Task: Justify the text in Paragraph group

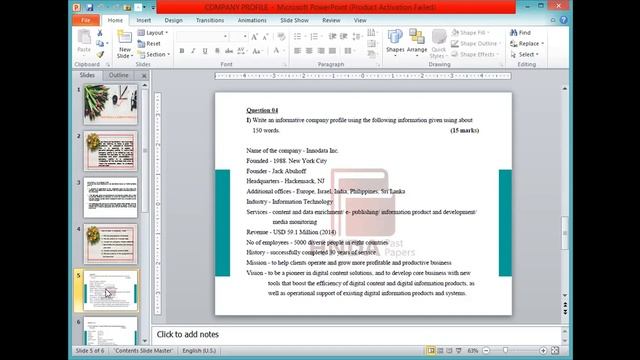Action: pyautogui.click(x=333, y=51)
